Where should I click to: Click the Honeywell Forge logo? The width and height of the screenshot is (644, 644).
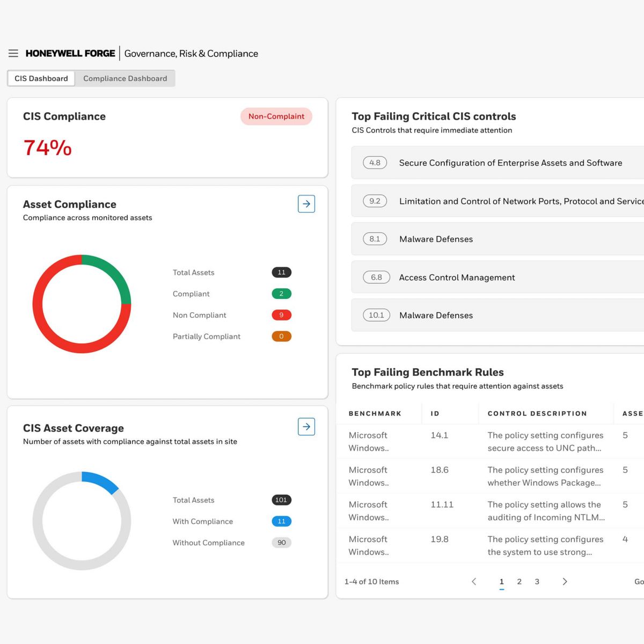point(70,53)
